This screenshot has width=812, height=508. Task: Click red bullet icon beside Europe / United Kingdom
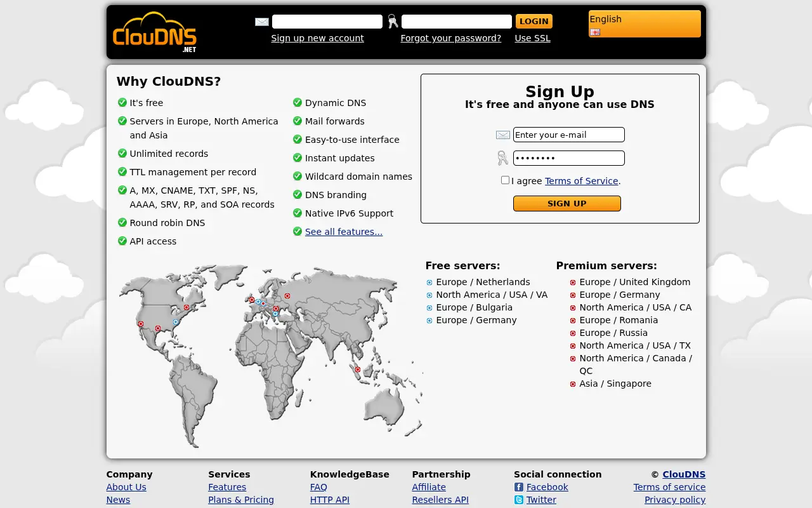pyautogui.click(x=573, y=283)
